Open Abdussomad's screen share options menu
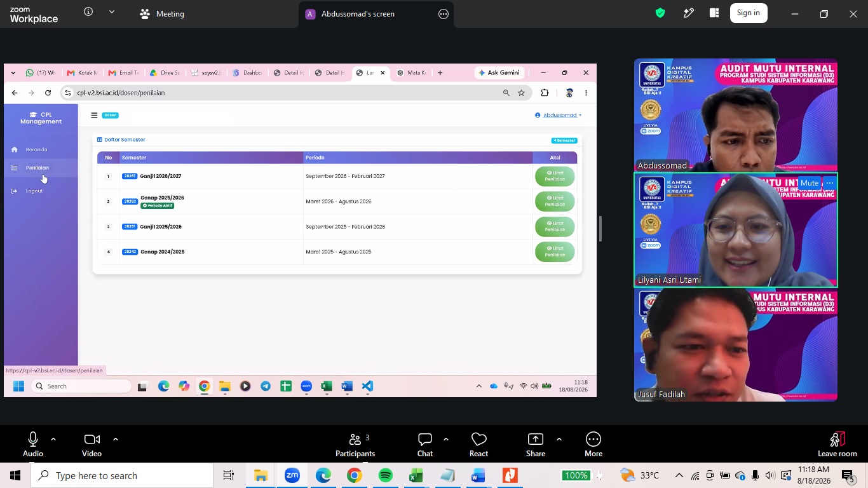The height and width of the screenshot is (488, 868). (444, 14)
